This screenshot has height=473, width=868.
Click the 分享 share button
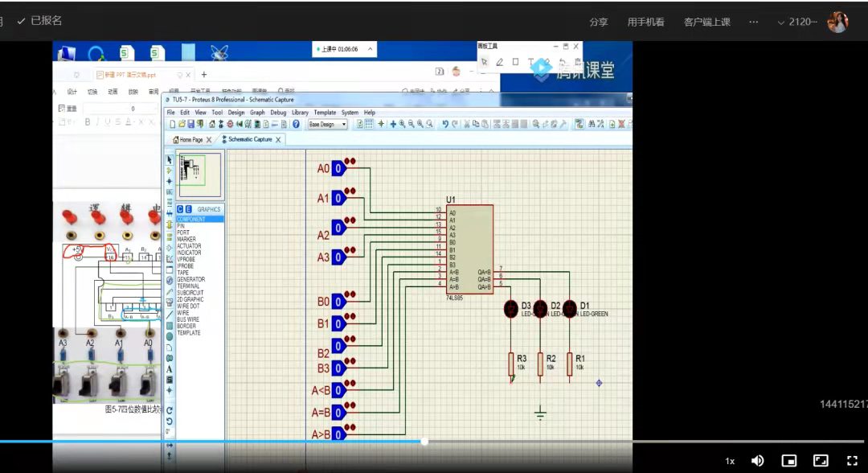(x=599, y=22)
